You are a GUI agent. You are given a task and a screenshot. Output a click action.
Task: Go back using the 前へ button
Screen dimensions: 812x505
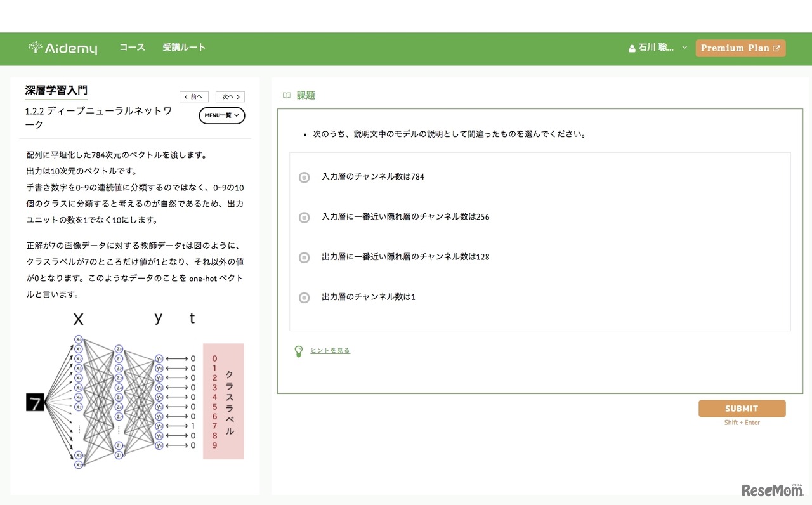[x=194, y=96]
